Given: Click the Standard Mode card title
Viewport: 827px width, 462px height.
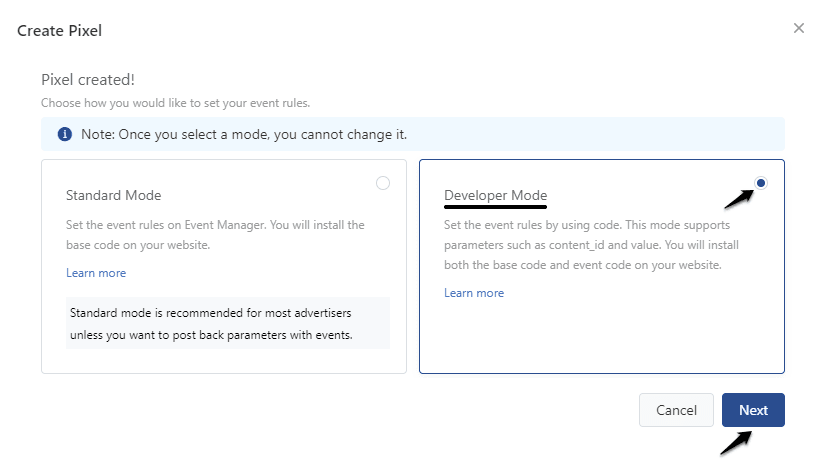Looking at the screenshot, I should [x=113, y=195].
